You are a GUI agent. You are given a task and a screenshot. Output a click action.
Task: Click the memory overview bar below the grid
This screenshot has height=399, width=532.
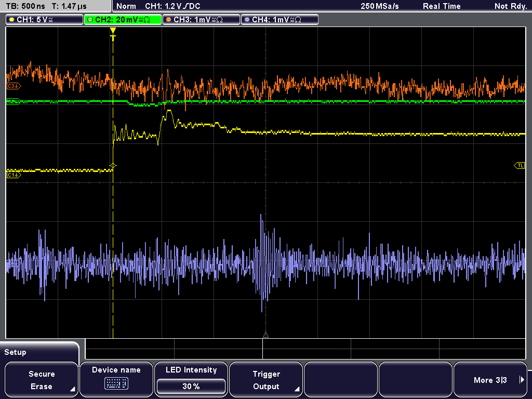coord(305,349)
